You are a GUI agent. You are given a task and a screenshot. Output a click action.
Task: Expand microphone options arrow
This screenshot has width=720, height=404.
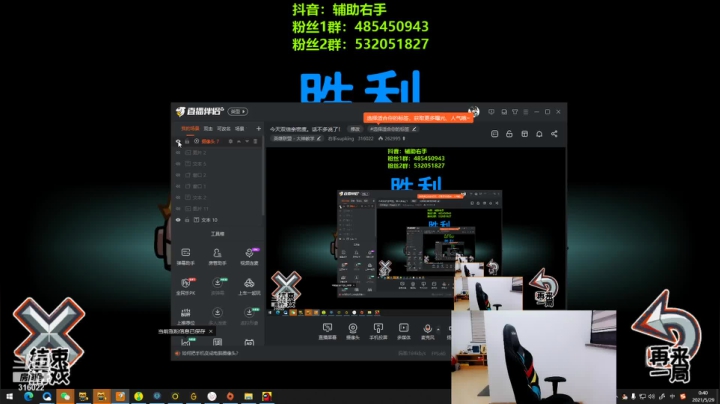tap(438, 329)
